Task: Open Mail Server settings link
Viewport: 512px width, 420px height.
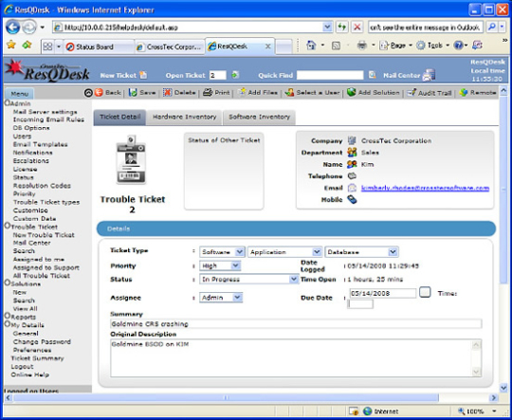Action: coord(46,112)
